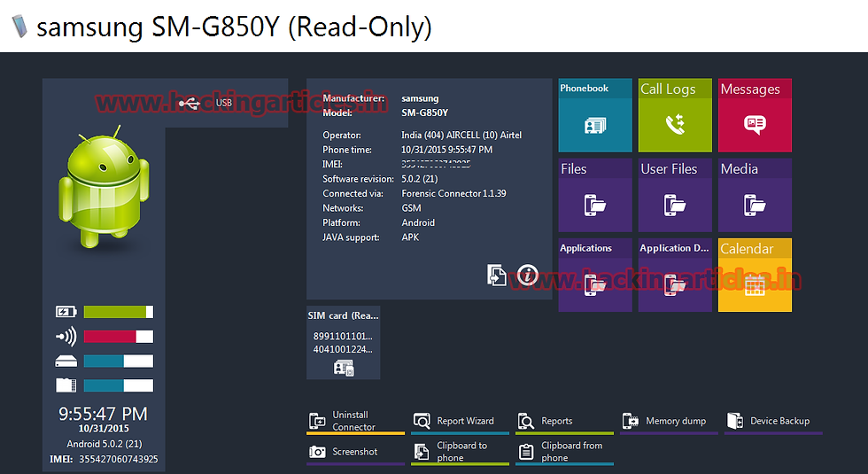
Task: Click the device info circle icon
Action: (528, 275)
